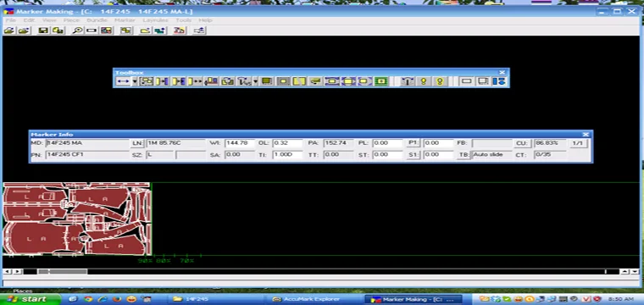644x305 pixels.
Task: Click the OL field showing 0.32
Action: pos(287,143)
